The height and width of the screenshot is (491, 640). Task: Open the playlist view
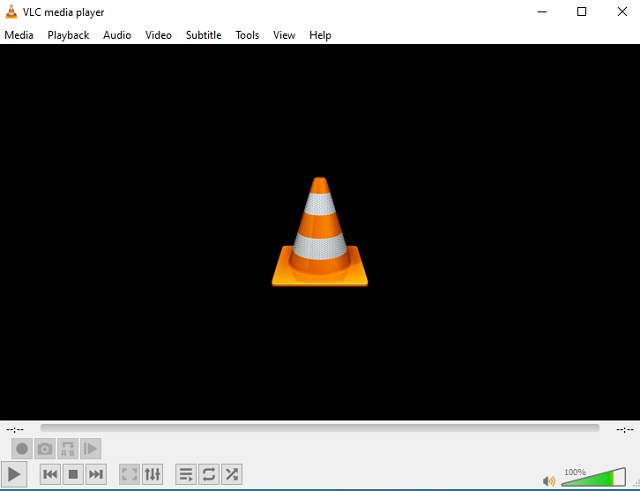(x=186, y=474)
